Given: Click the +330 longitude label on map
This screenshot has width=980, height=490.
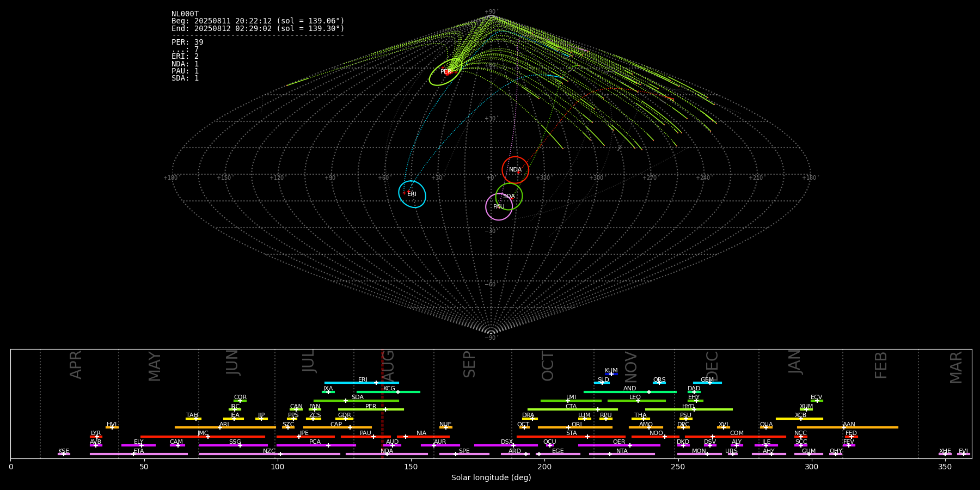Looking at the screenshot, I should [543, 177].
